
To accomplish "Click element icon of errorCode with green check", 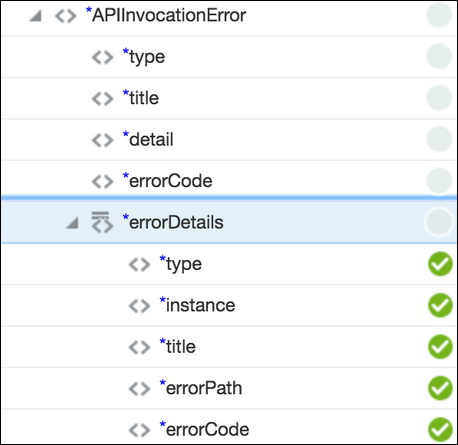I will click(x=139, y=430).
